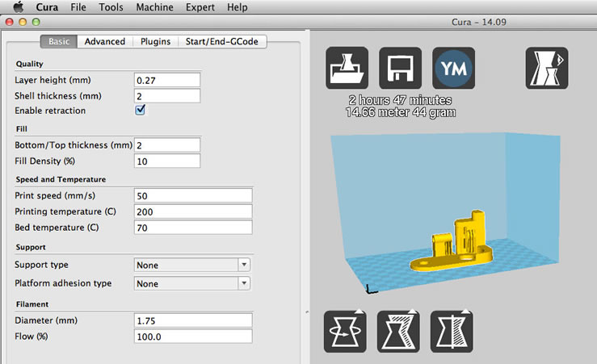Open the Cura application menu
The height and width of the screenshot is (364, 597).
[x=47, y=7]
